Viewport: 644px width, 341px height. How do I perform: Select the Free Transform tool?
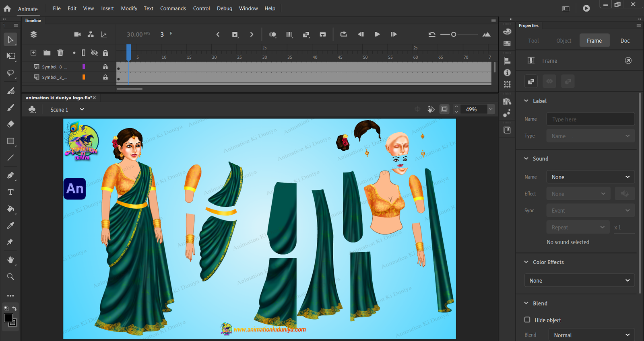[11, 56]
